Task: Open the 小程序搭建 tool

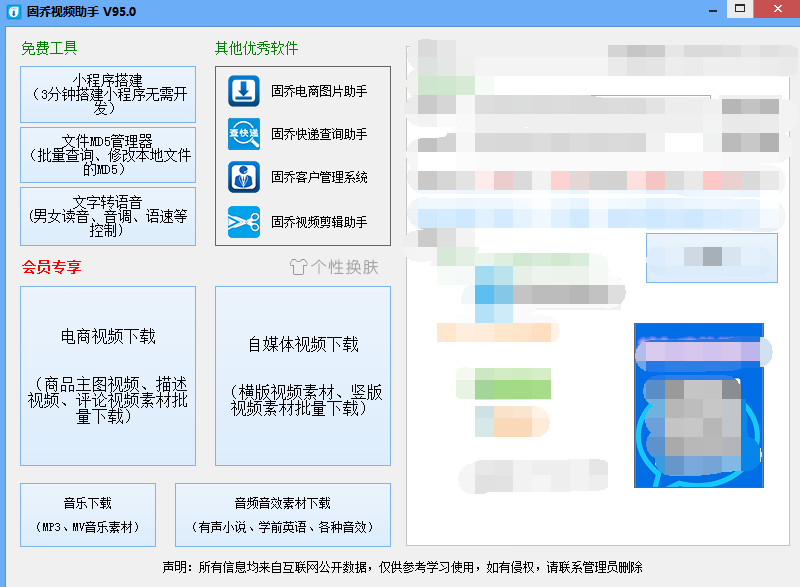Action: click(x=107, y=93)
